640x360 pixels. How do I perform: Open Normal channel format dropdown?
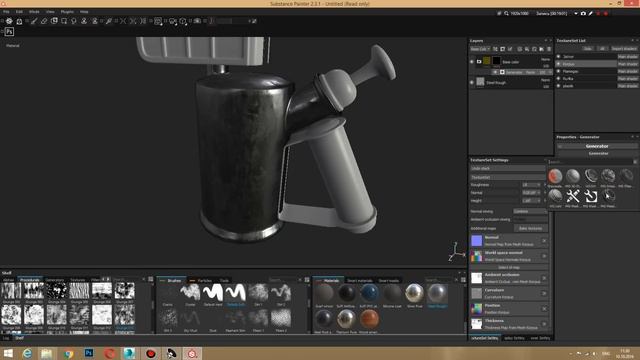click(531, 193)
